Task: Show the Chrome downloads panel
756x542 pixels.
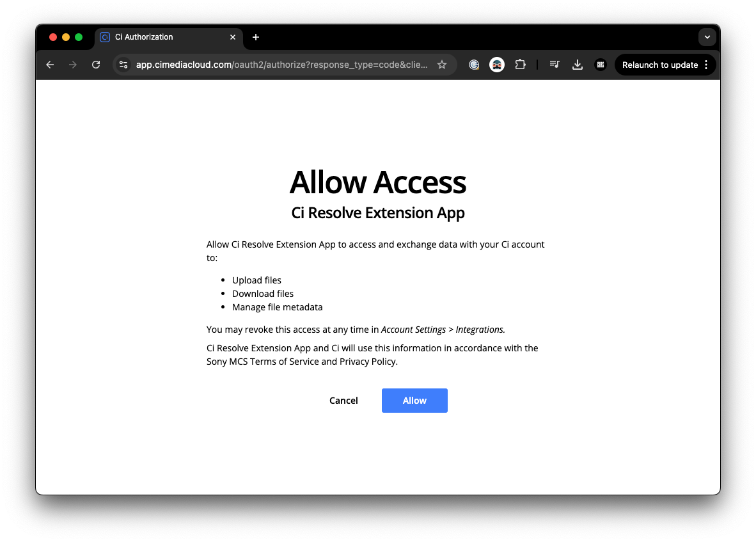Action: tap(577, 65)
